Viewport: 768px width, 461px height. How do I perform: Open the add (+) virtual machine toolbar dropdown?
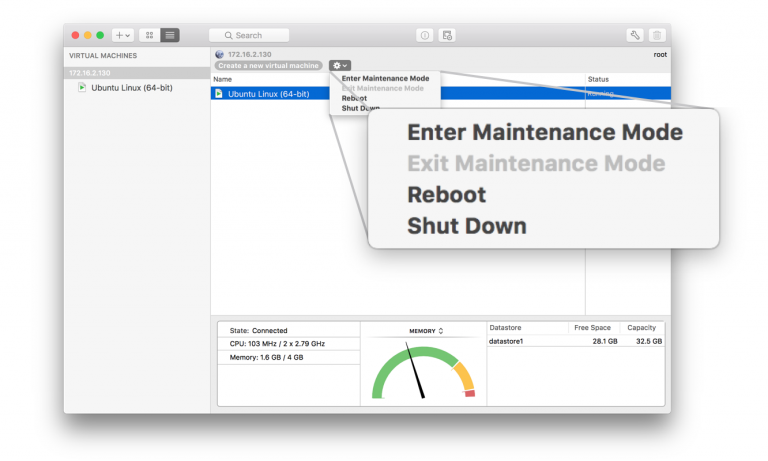point(122,35)
